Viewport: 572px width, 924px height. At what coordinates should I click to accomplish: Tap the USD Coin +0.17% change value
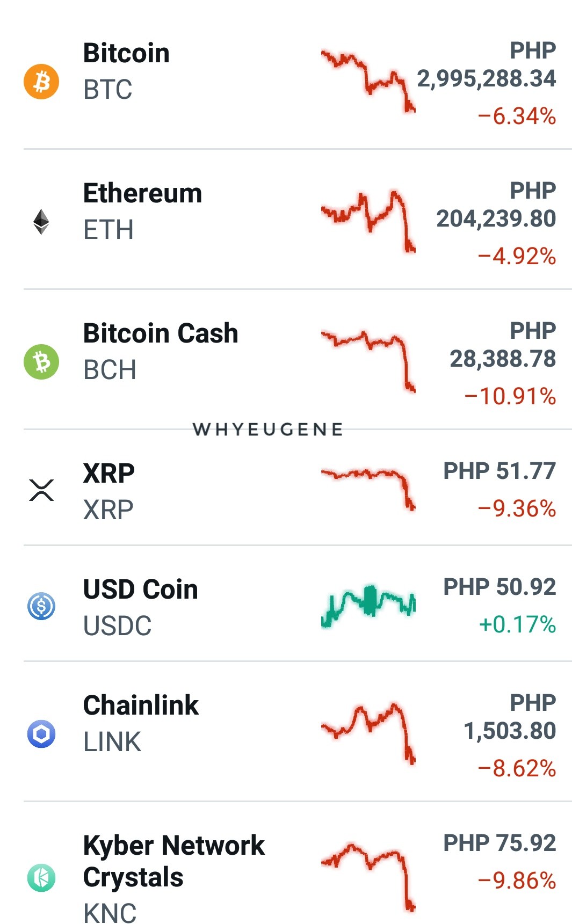(x=517, y=624)
